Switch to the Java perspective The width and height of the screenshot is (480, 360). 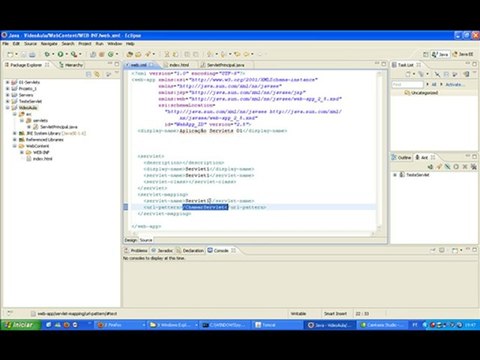pos(440,54)
